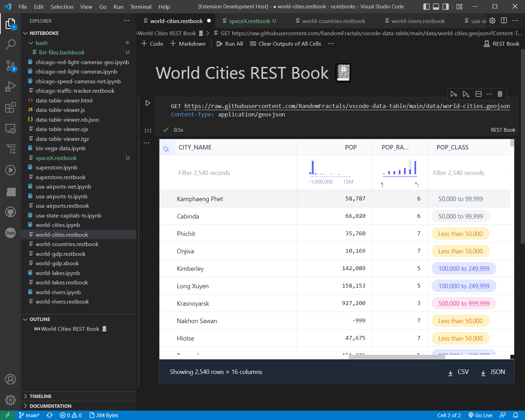
Task: Add a Code cell
Action: coord(152,44)
